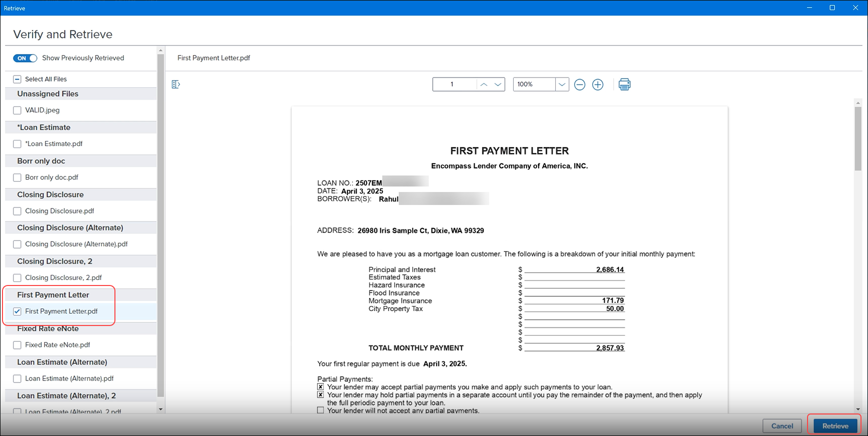The image size is (868, 436).
Task: Click the Retrieve button
Action: click(x=835, y=426)
